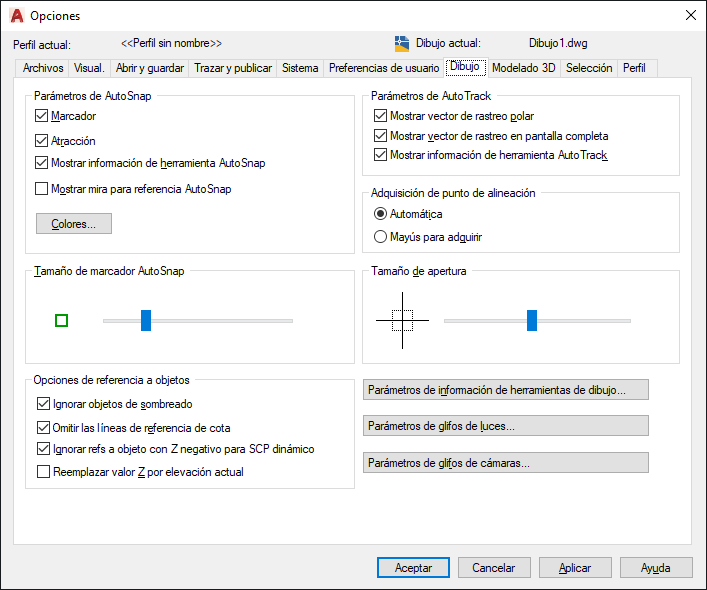The height and width of the screenshot is (590, 707).
Task: Click the AutoSnap marker size slider handle
Action: (x=146, y=320)
